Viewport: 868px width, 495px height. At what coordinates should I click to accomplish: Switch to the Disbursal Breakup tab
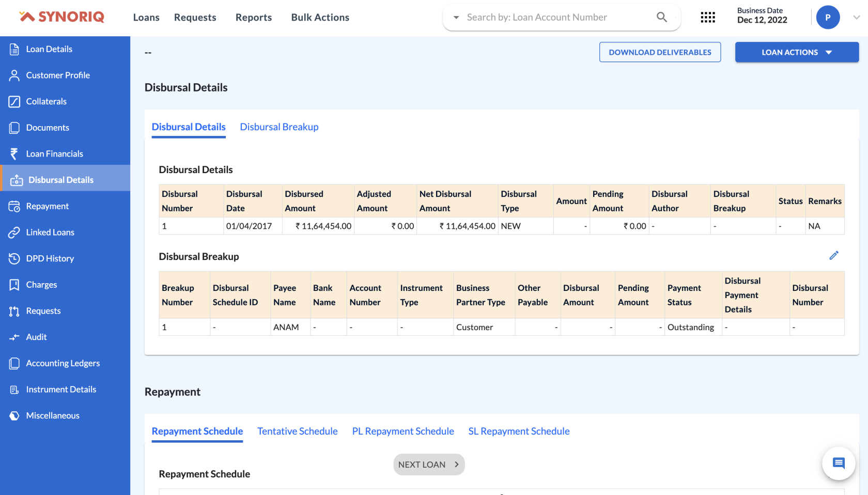279,127
